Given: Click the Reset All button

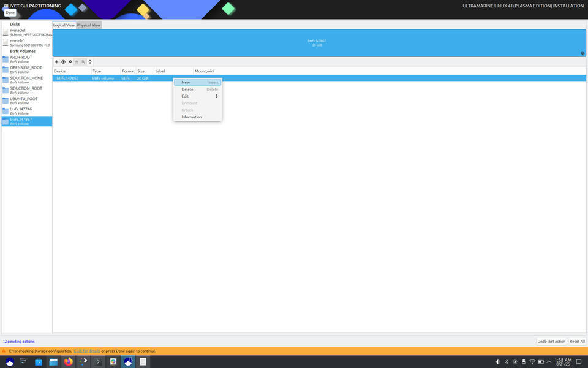Looking at the screenshot, I should click(577, 342).
